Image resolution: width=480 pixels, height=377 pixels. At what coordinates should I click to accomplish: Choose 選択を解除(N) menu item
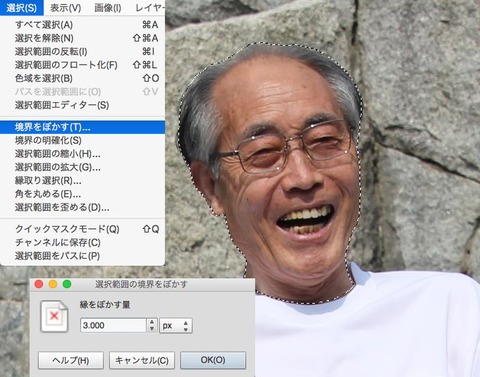[82, 38]
